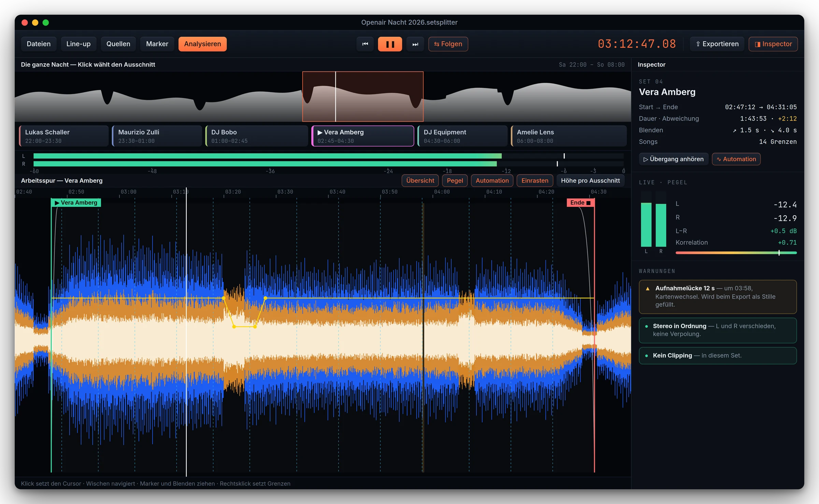Jump to the previous marker with skip-back

click(x=365, y=44)
